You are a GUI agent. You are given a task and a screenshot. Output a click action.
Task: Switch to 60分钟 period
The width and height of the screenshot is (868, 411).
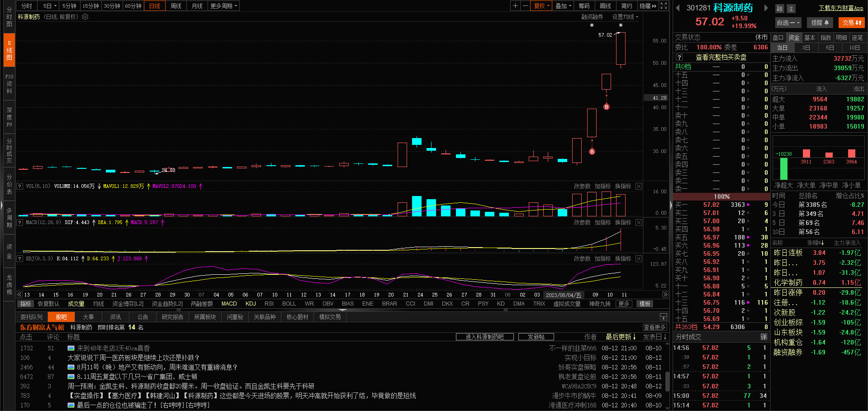[133, 6]
